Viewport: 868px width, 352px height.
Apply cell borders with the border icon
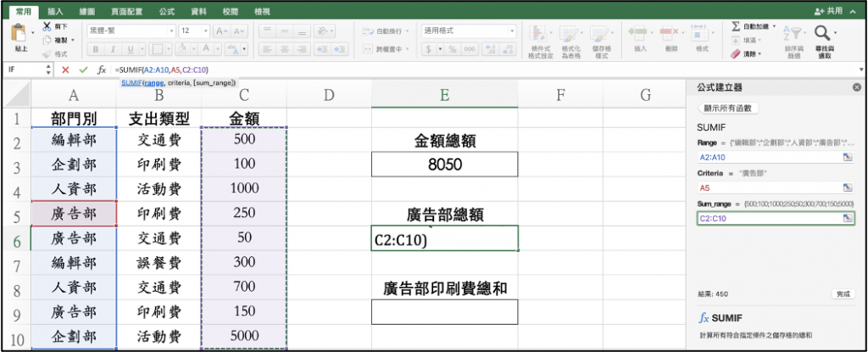[x=158, y=49]
